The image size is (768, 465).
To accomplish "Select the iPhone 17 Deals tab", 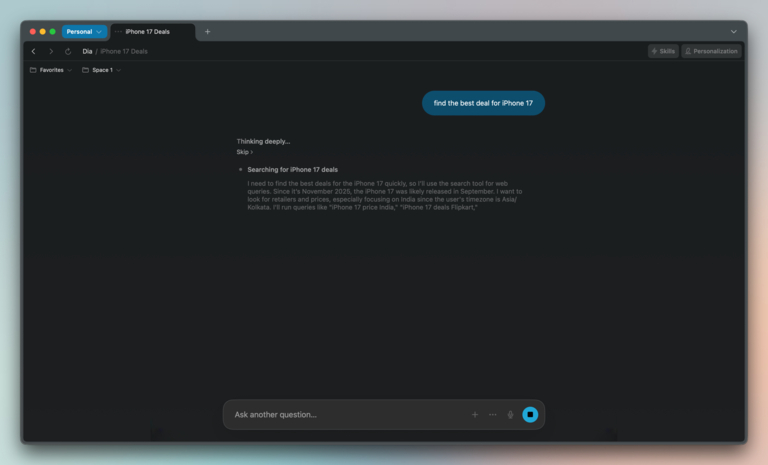I will [153, 31].
